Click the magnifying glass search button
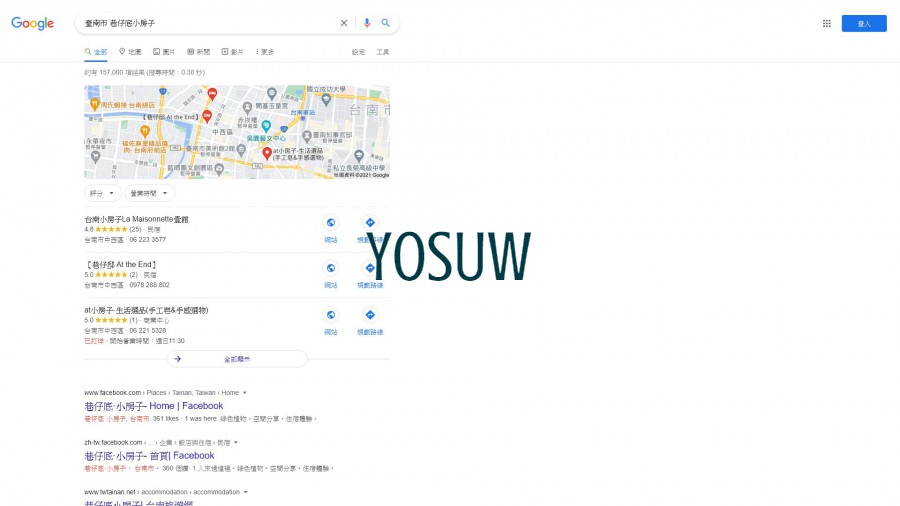This screenshot has height=506, width=900. click(386, 23)
